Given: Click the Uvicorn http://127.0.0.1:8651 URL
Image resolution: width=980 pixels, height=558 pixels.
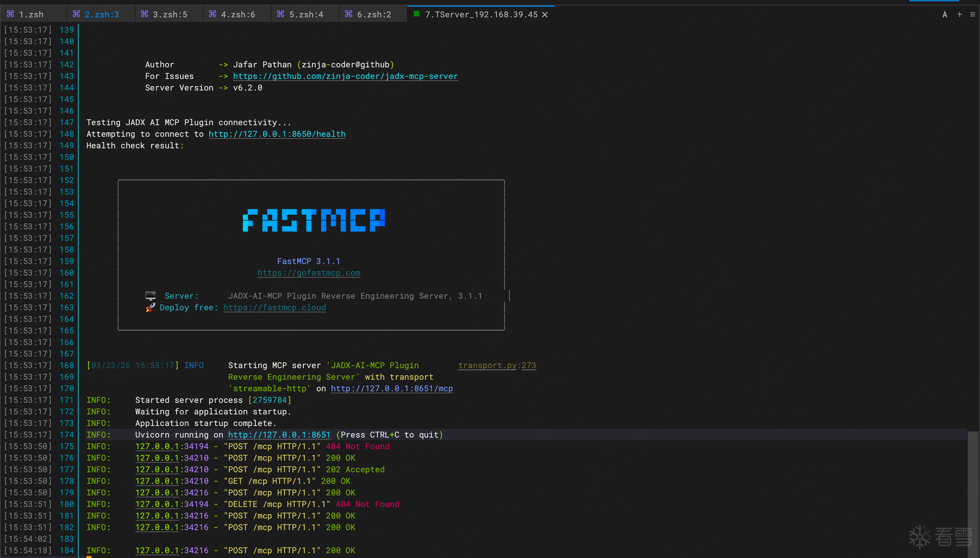Looking at the screenshot, I should click(279, 435).
